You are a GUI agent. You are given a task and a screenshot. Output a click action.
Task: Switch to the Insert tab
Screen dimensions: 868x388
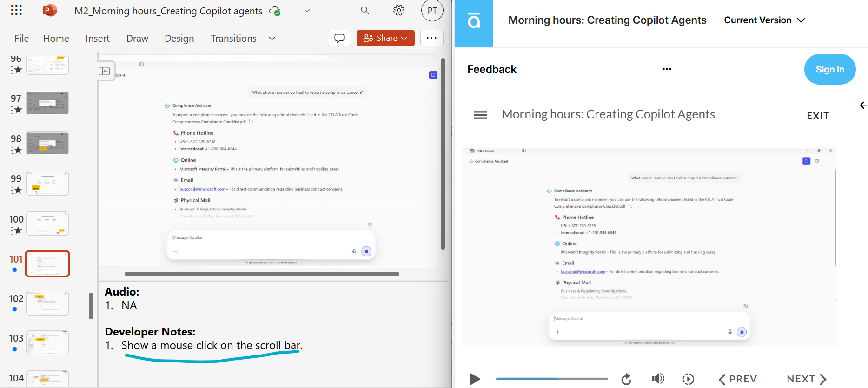point(98,39)
